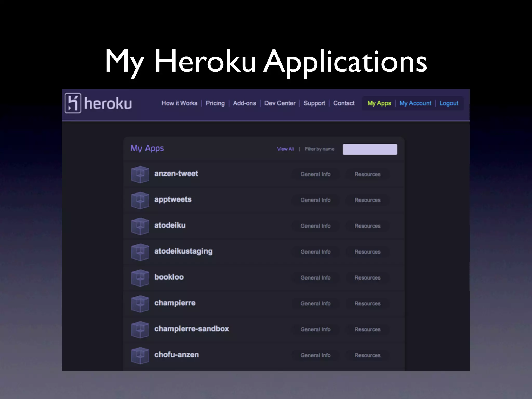Visit the Dev Center link
Viewport: 532px width, 399px height.
(280, 103)
